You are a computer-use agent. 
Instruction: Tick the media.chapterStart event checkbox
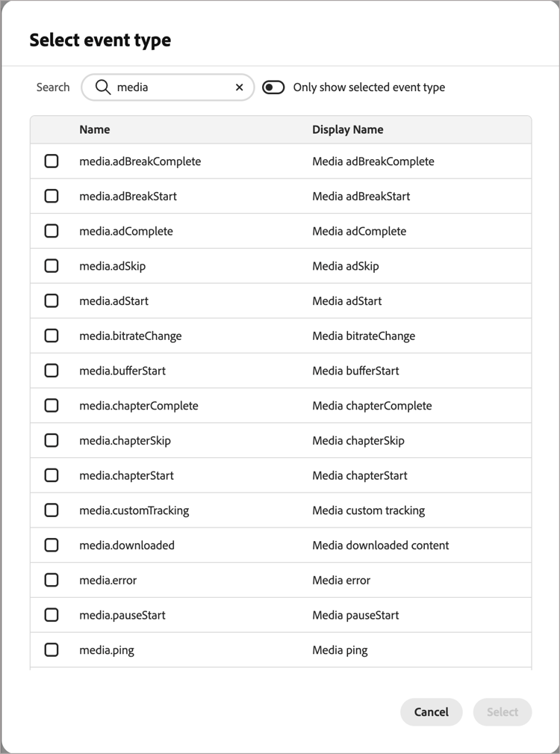[x=52, y=475]
